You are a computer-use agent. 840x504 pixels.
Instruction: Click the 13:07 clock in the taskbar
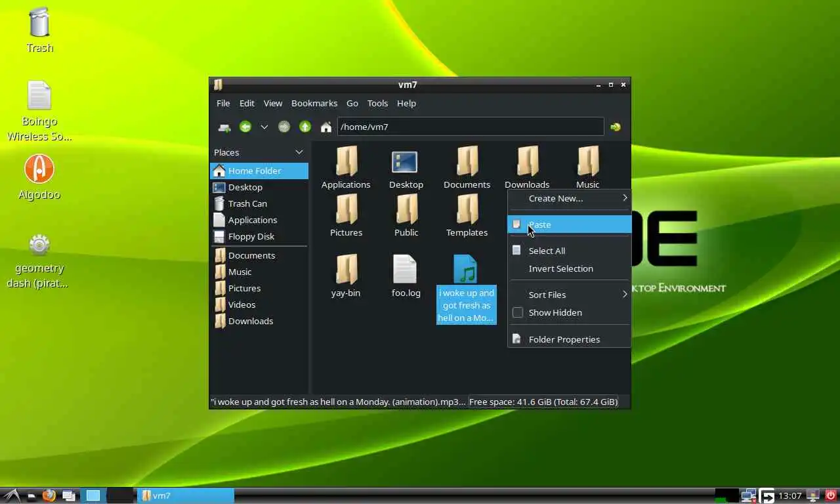(790, 495)
